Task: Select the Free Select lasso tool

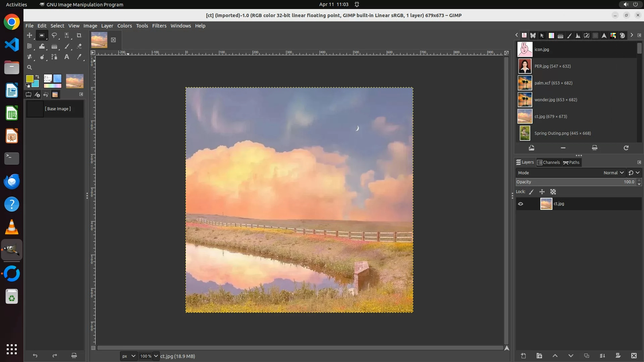Action: (54, 35)
